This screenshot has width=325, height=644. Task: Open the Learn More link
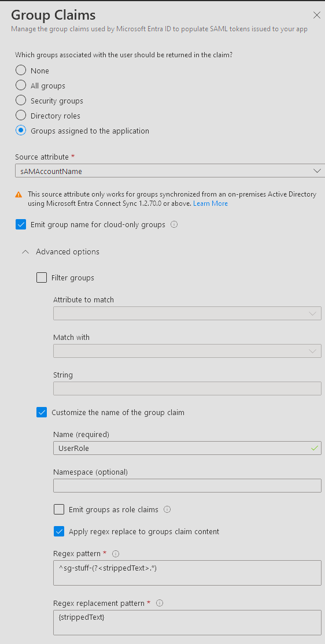210,203
